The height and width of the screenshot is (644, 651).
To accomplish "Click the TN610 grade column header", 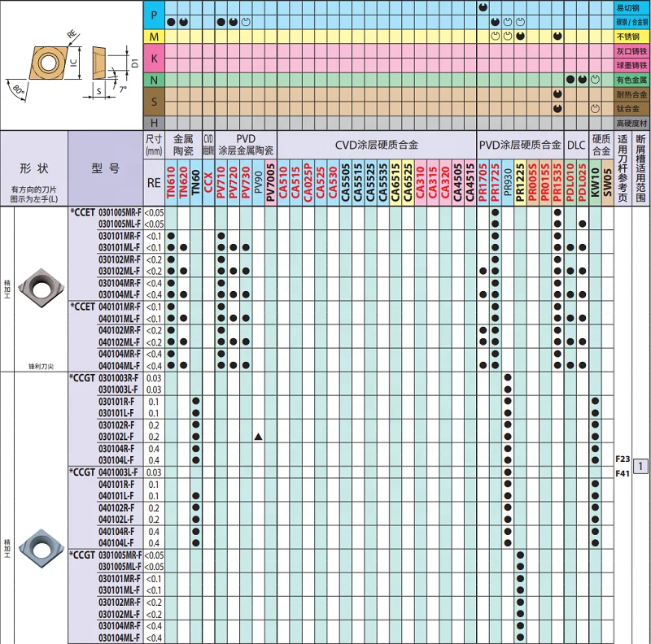I will (x=171, y=183).
